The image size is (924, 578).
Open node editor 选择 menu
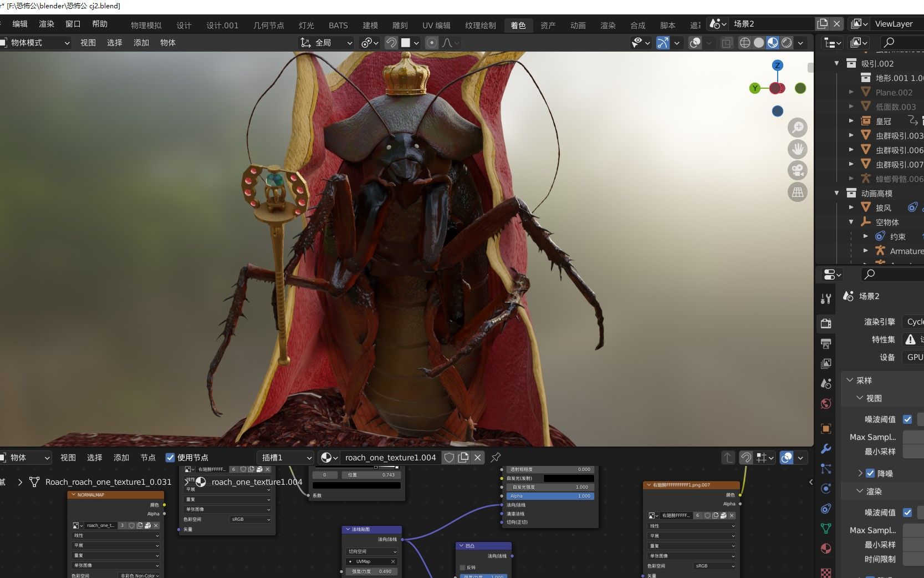coord(95,458)
